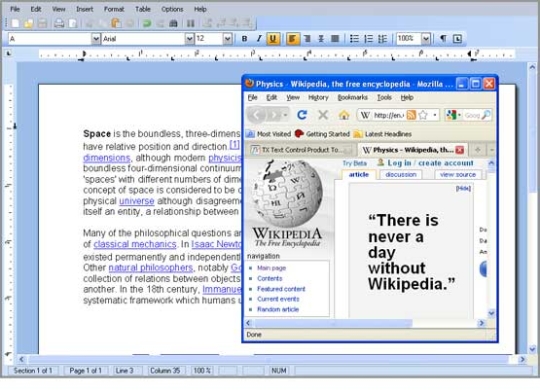Open the list all tabs dropdown
Image resolution: width=540 pixels, height=392 pixels.
click(x=491, y=150)
